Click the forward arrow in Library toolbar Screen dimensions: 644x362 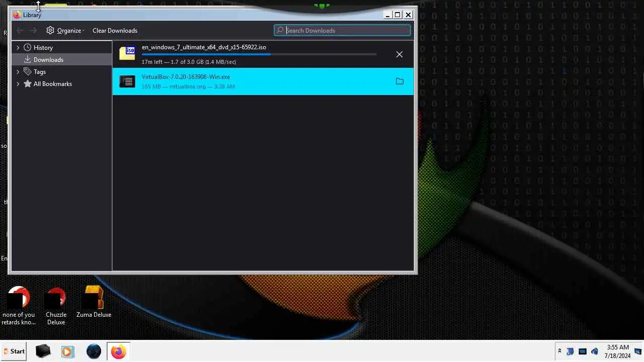tap(33, 31)
